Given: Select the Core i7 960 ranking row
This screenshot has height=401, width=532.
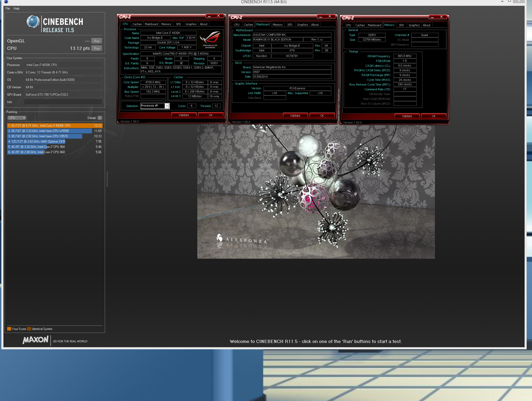Looking at the screenshot, I should click(55, 147).
